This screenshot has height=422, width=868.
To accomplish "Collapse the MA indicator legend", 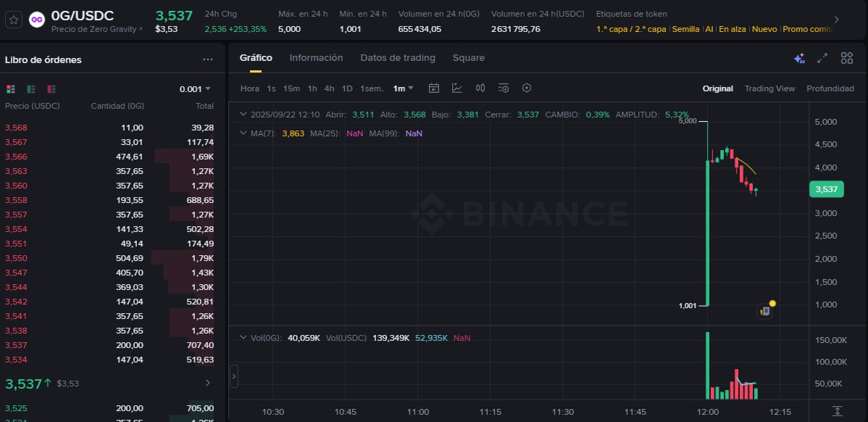I will click(x=243, y=133).
